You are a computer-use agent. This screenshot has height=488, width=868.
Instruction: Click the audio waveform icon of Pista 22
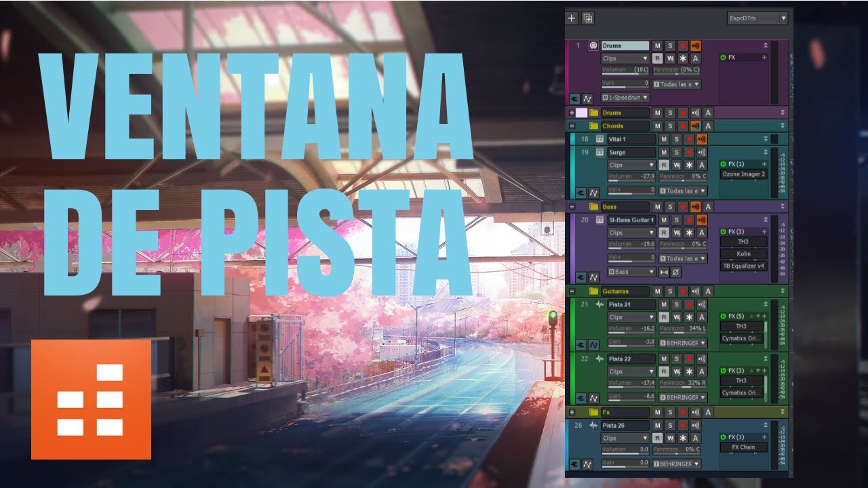tap(599, 359)
